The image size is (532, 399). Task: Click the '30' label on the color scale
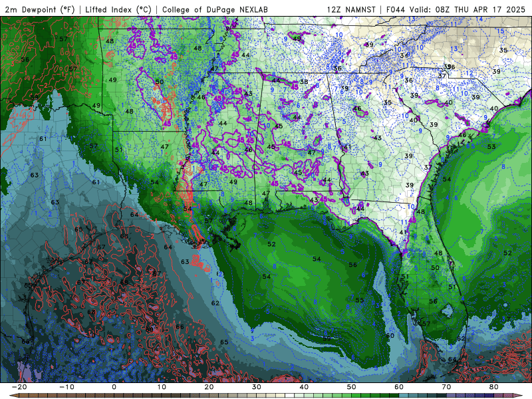(x=257, y=387)
